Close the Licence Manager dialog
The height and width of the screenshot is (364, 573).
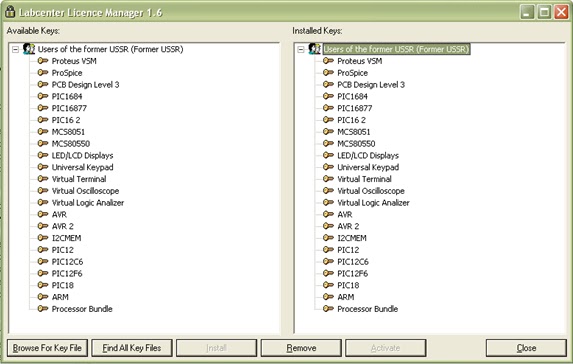point(526,348)
